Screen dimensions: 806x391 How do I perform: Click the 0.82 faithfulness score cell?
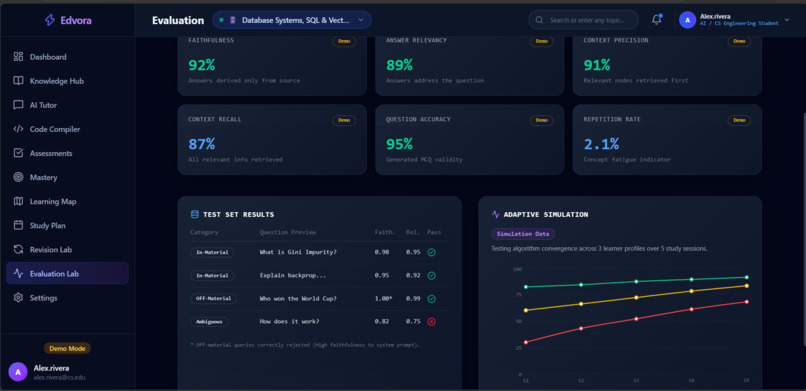coord(381,322)
